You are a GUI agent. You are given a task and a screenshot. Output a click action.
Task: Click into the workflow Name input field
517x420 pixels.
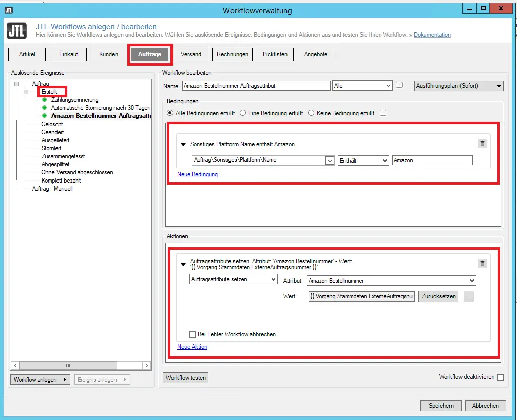(256, 86)
